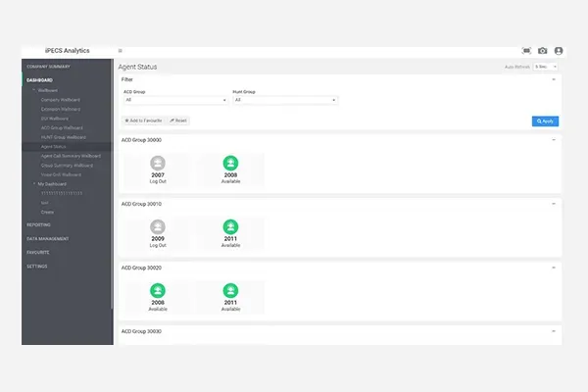Click the camera screenshot icon
Viewport: 588px width, 392px height.
click(x=542, y=51)
